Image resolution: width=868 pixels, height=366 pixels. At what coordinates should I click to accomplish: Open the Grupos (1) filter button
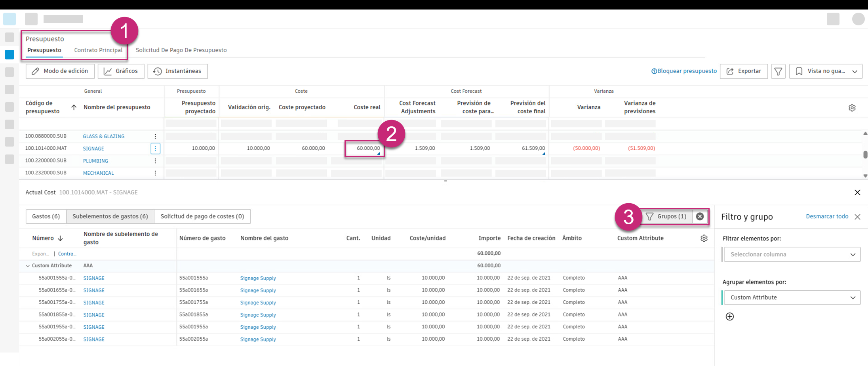(667, 216)
